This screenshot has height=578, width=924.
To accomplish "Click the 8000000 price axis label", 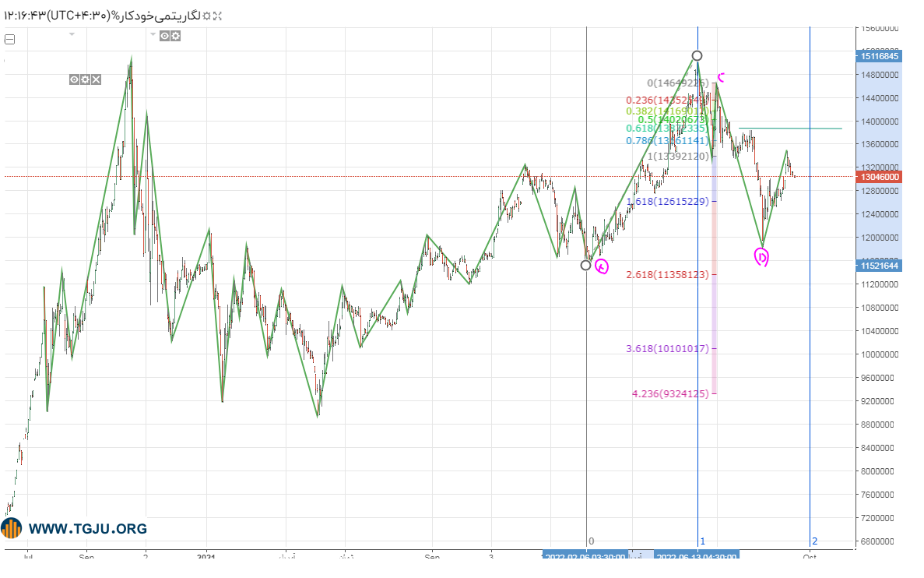I will click(879, 471).
